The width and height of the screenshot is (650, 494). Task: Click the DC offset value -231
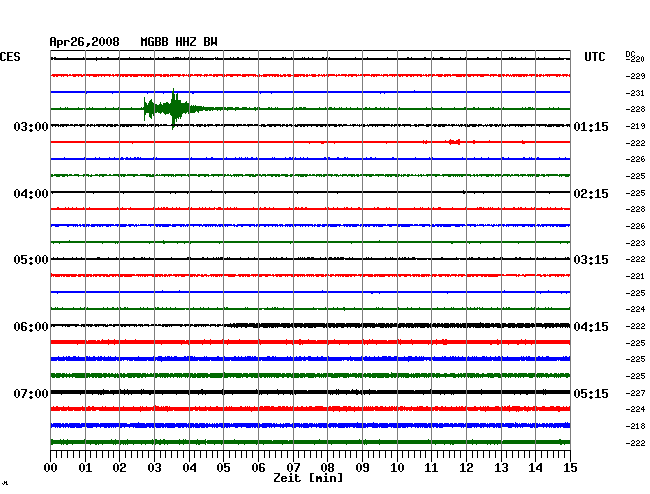[x=635, y=93]
